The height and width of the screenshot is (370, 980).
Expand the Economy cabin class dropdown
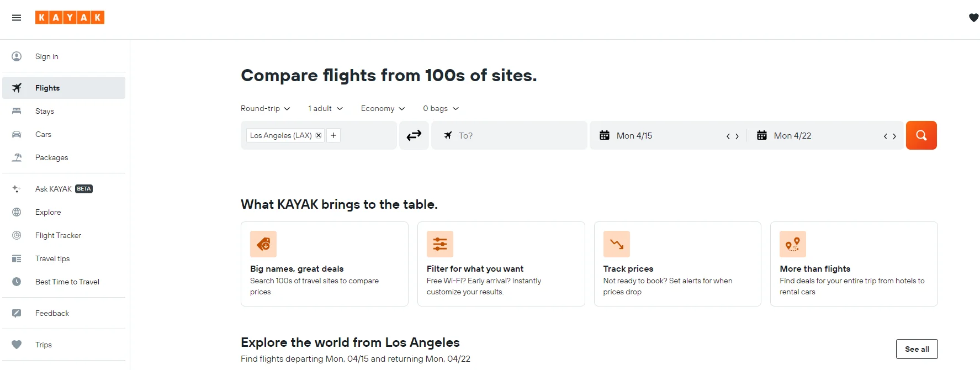[x=383, y=108]
